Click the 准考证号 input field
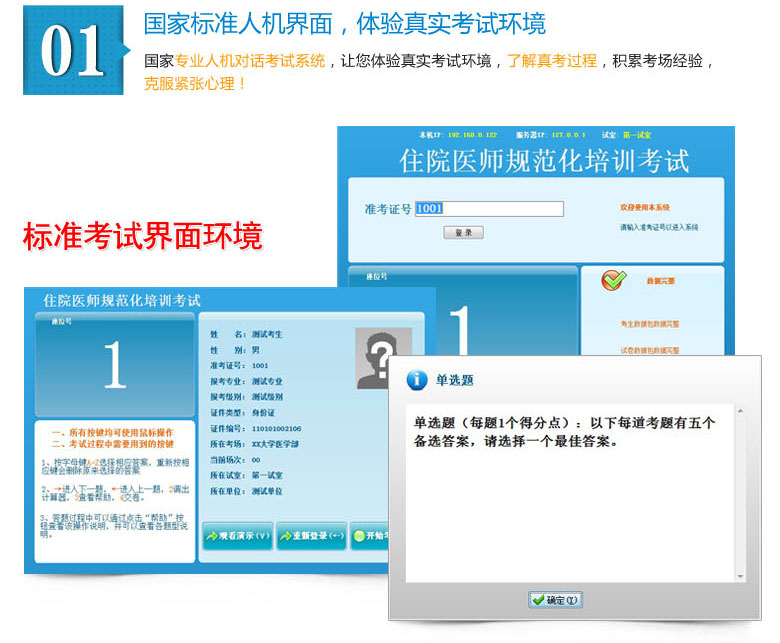Viewport: 780px width, 643px height. [x=489, y=209]
